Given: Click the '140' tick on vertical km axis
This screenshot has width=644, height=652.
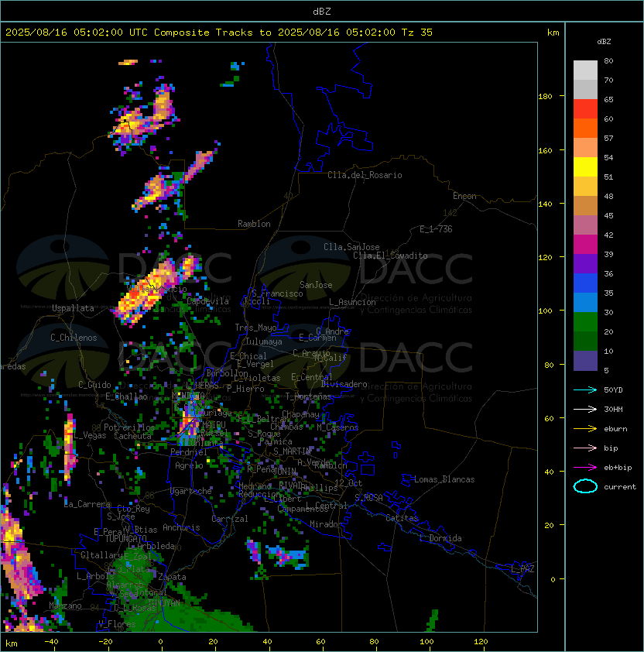Looking at the screenshot, I should pos(545,204).
